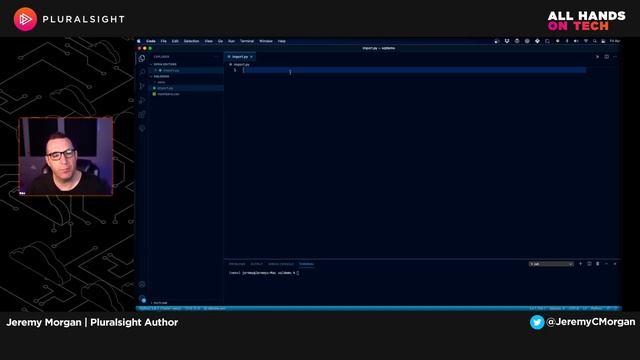Collapse the Open Editors section
This screenshot has height=360, width=640.
164,64
